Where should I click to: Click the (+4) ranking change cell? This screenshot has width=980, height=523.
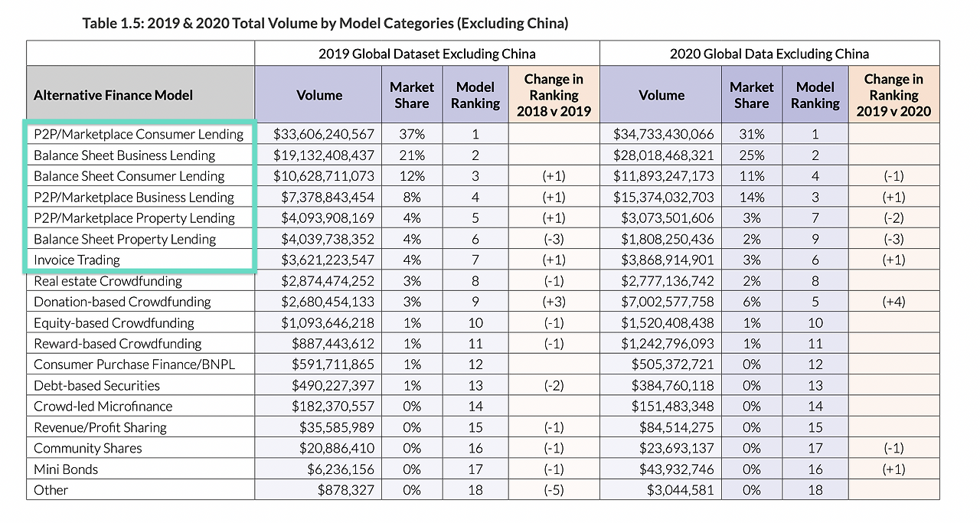point(893,302)
